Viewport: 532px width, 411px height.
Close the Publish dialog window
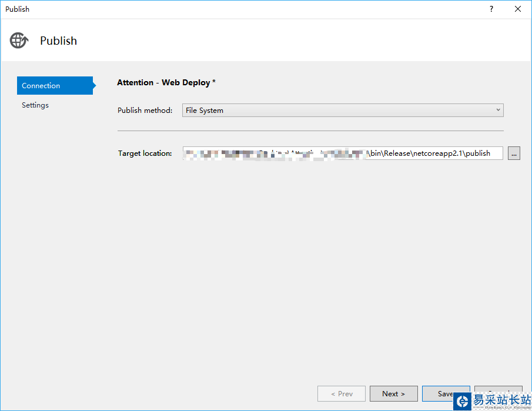(x=518, y=9)
